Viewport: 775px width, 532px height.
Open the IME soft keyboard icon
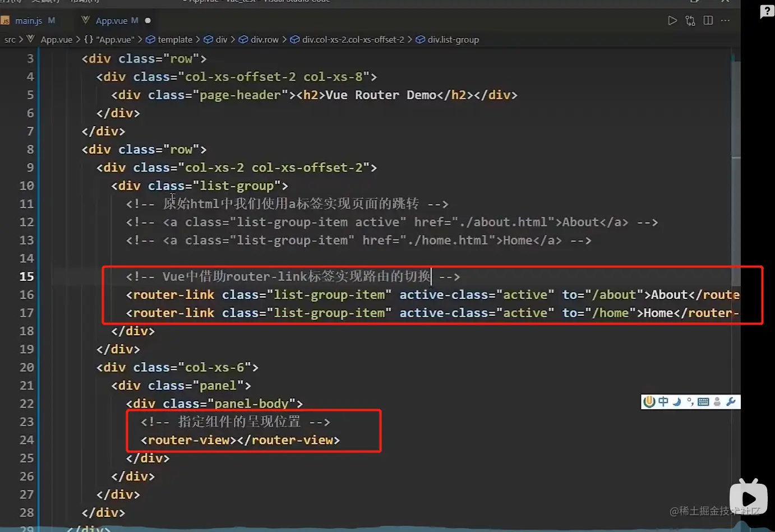click(x=704, y=401)
